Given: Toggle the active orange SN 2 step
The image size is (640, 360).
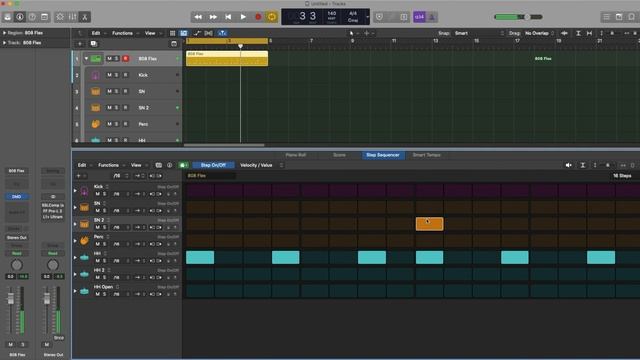Looking at the screenshot, I should 429,224.
